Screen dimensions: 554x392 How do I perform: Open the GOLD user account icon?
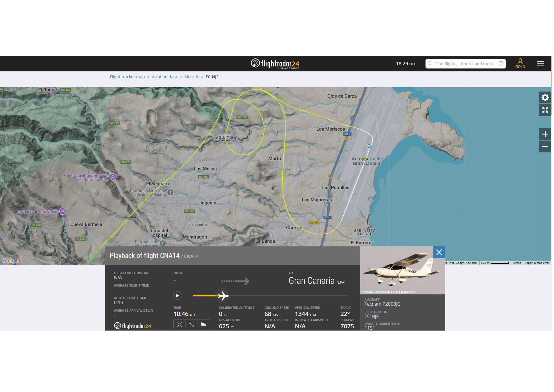[520, 64]
